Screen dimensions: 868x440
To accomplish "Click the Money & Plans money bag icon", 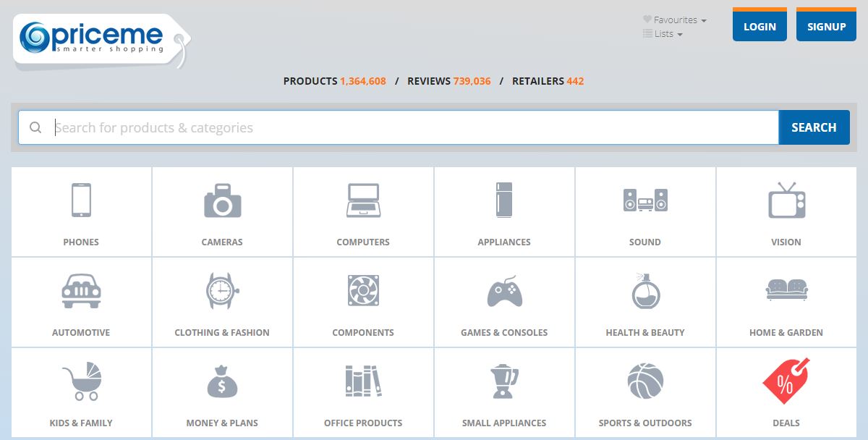I will tap(222, 381).
